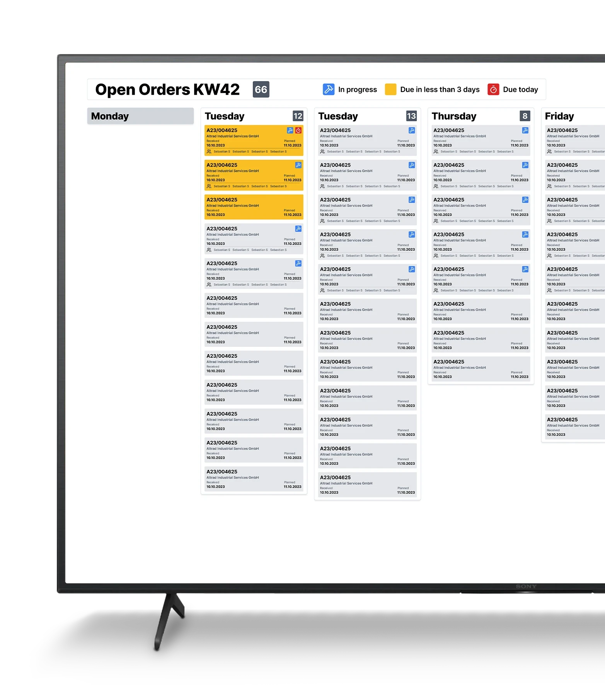The height and width of the screenshot is (700, 605).
Task: Open the sixth card in the Thursday column
Action: coord(481,311)
